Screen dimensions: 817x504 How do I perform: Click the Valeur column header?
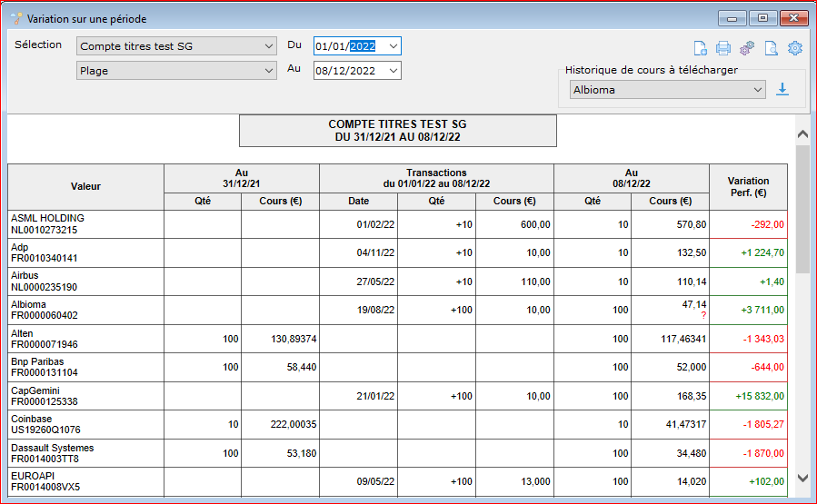[86, 186]
